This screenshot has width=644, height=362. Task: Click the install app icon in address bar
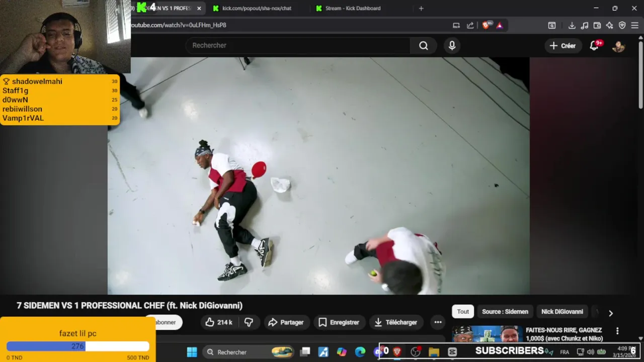(456, 26)
